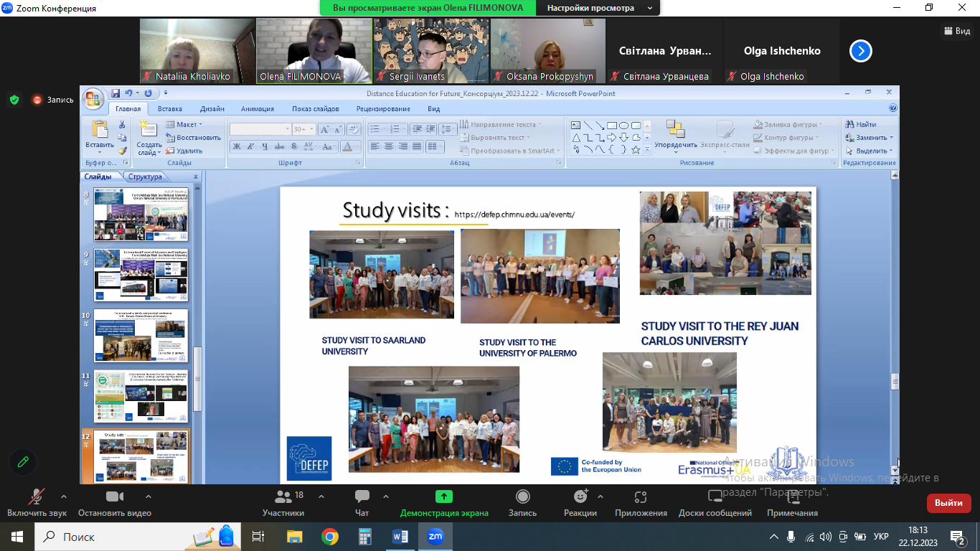Toggle text shadow formatting
The width and height of the screenshot is (980, 551).
(294, 146)
